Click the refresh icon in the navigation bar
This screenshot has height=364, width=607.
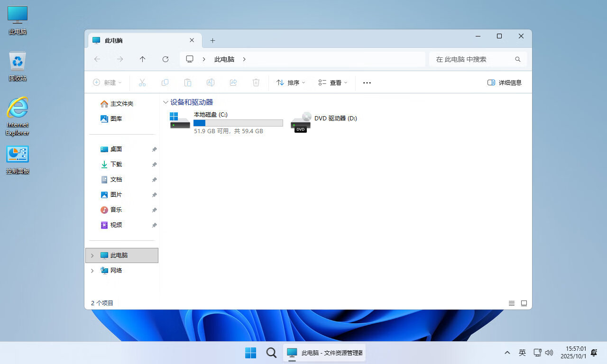pos(166,59)
